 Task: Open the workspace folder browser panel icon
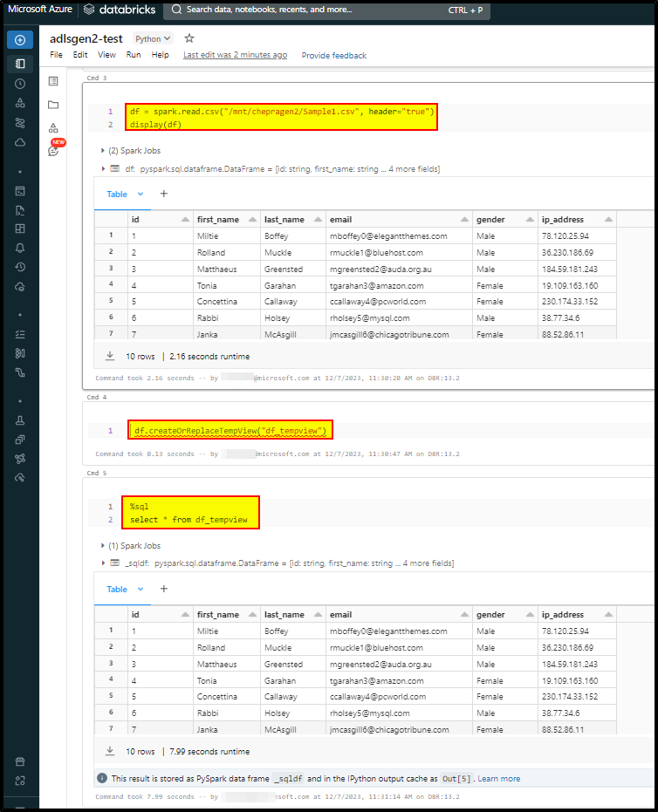click(53, 105)
